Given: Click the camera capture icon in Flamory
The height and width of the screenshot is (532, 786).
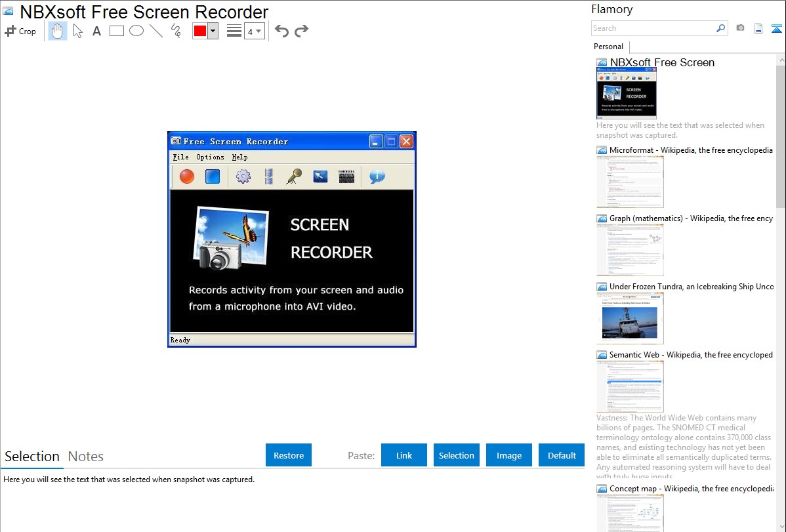Looking at the screenshot, I should [740, 28].
